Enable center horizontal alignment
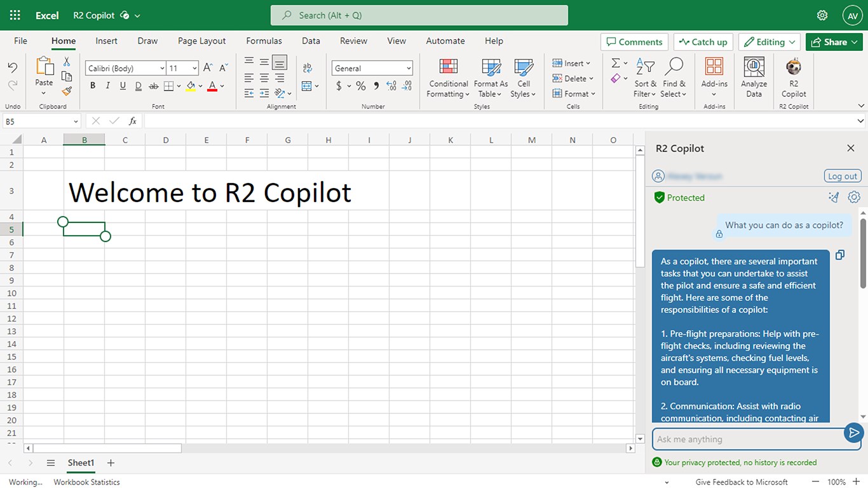This screenshot has width=868, height=488. coord(264,78)
